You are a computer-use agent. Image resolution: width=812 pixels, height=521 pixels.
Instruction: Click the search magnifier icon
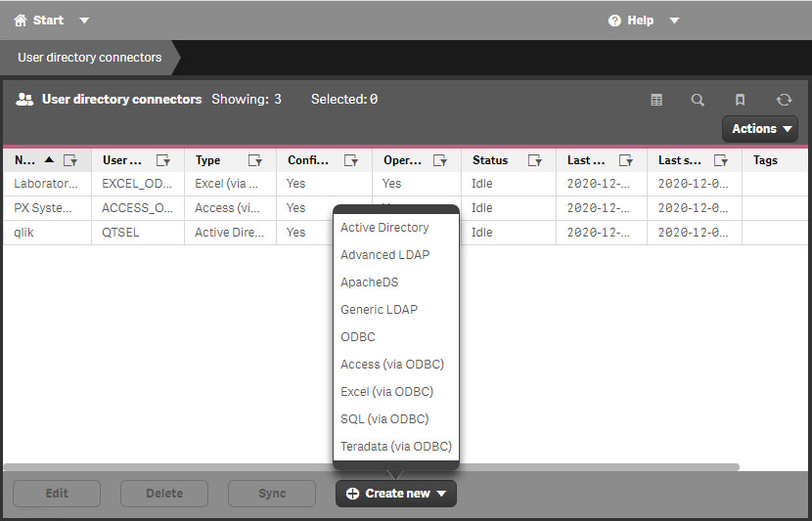tap(698, 100)
